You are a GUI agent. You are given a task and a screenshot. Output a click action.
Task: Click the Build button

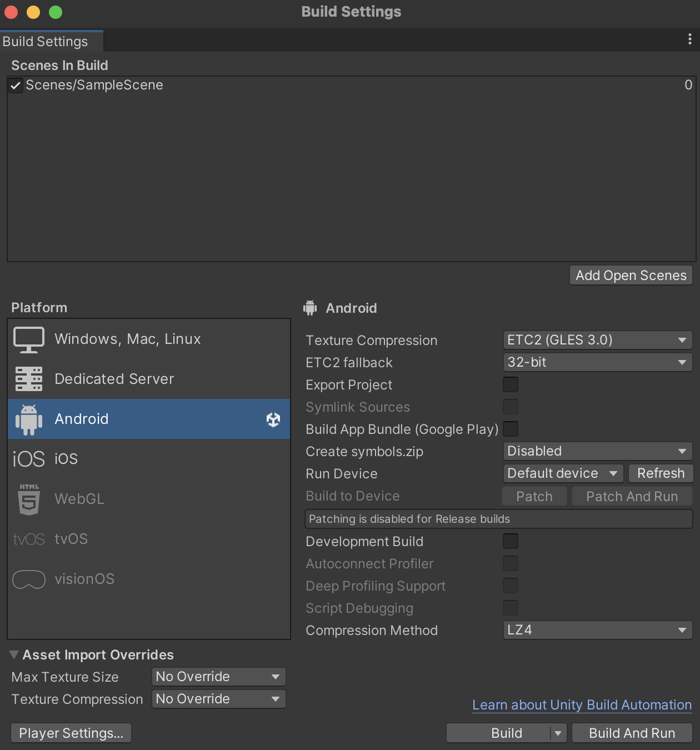coord(499,733)
